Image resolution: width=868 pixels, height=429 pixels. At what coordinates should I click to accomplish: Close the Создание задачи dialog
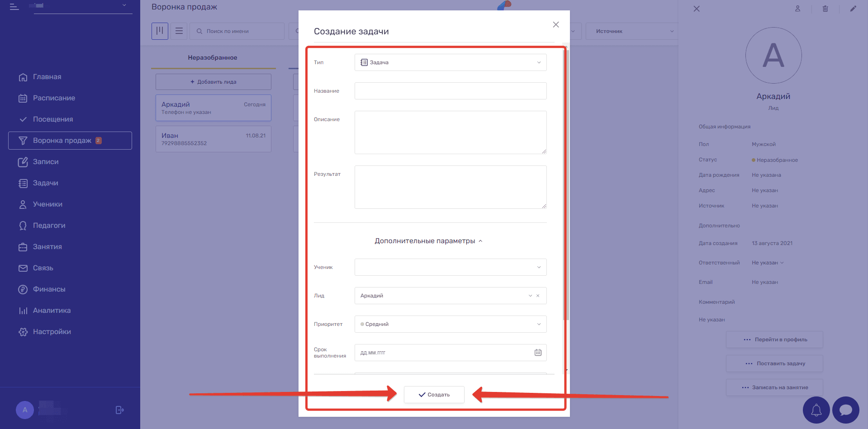tap(556, 25)
